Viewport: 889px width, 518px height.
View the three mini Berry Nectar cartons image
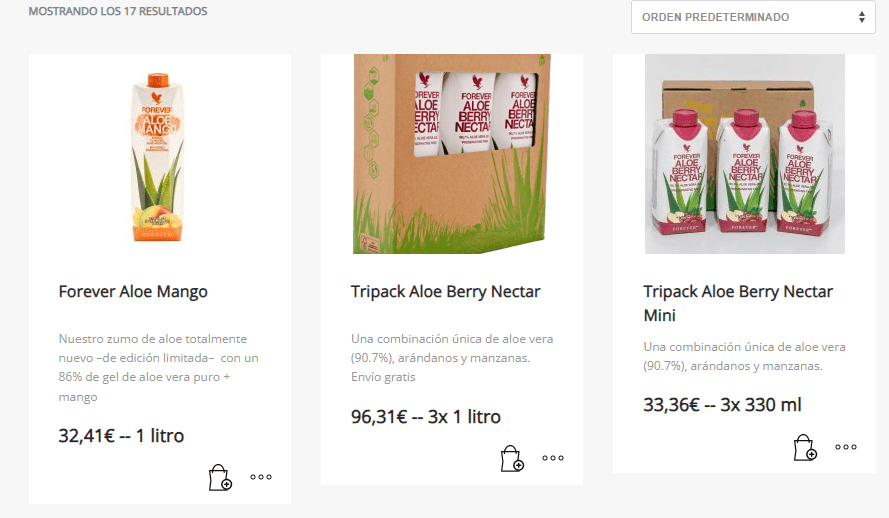coord(745,154)
